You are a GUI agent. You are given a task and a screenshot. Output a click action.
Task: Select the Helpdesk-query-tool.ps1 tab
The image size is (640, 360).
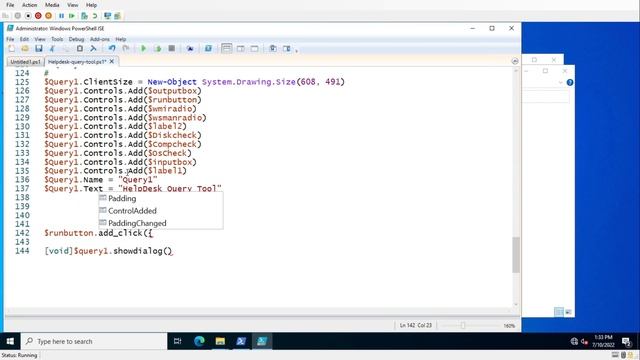pos(77,62)
